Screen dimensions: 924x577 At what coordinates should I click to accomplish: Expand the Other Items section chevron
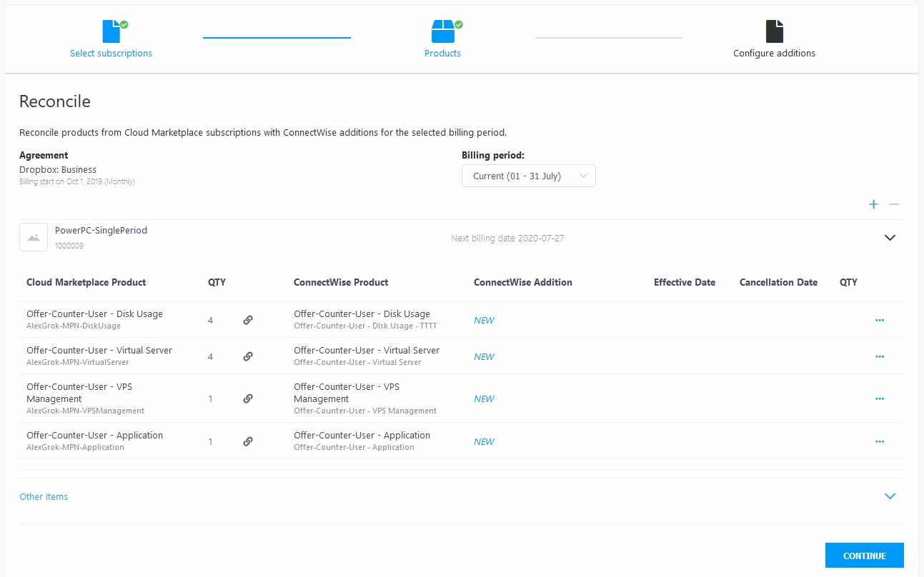point(890,496)
